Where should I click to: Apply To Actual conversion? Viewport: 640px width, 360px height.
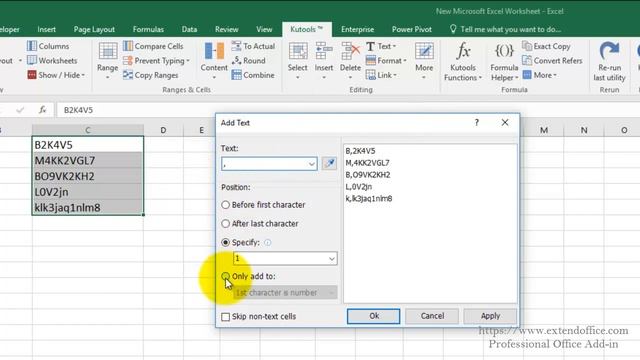[x=253, y=46]
